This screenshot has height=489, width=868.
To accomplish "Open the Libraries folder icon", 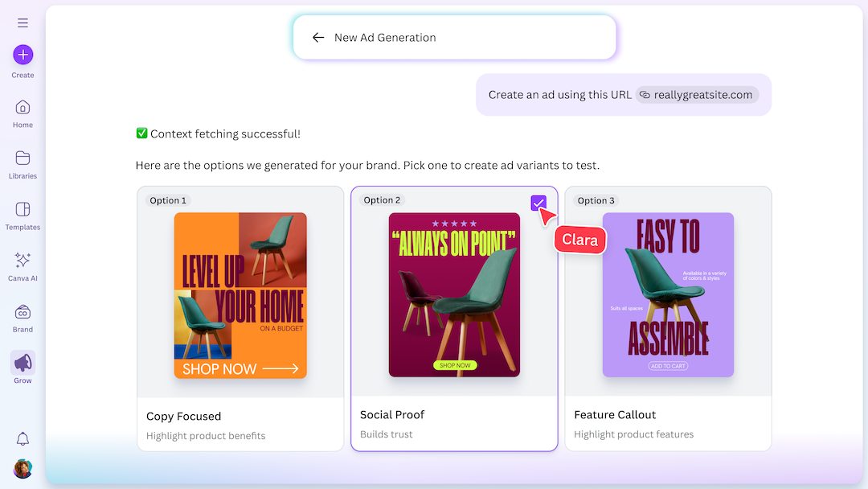I will 23,158.
